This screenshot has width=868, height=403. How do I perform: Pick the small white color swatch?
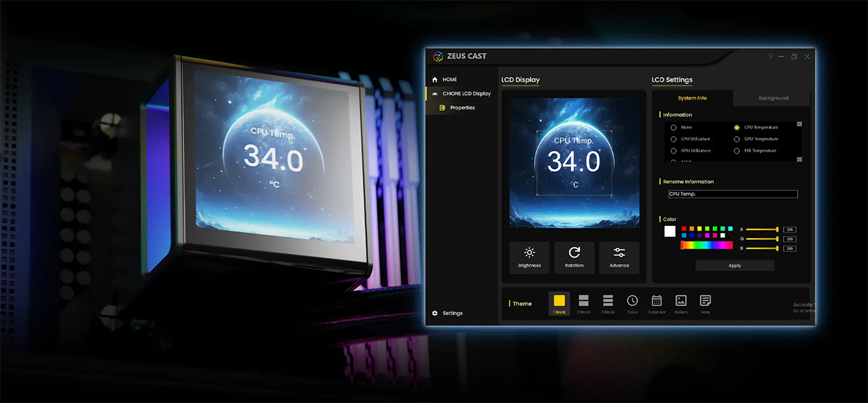[722, 235]
